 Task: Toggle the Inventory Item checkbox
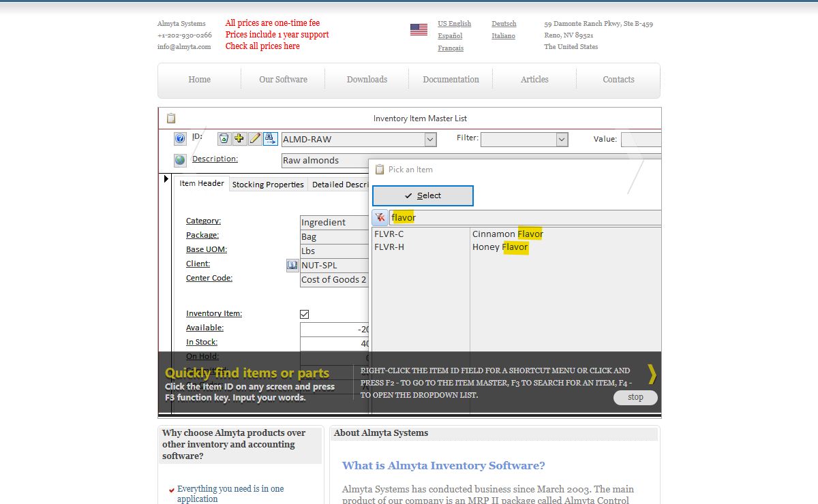[x=305, y=314]
